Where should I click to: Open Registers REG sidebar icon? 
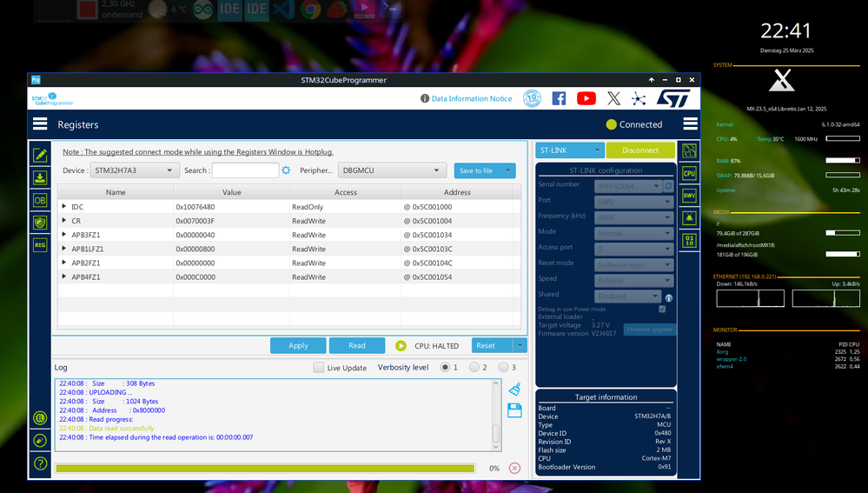pyautogui.click(x=40, y=245)
